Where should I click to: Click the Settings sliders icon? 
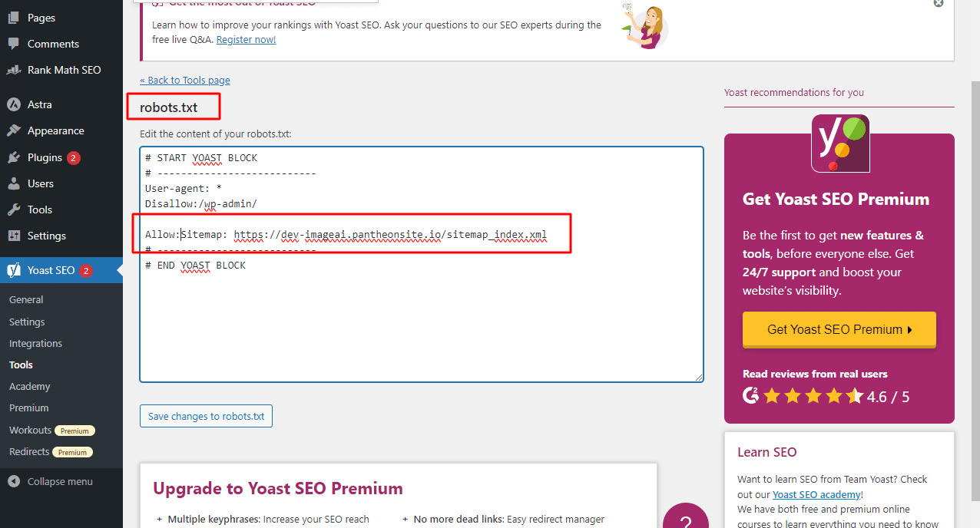(x=14, y=236)
